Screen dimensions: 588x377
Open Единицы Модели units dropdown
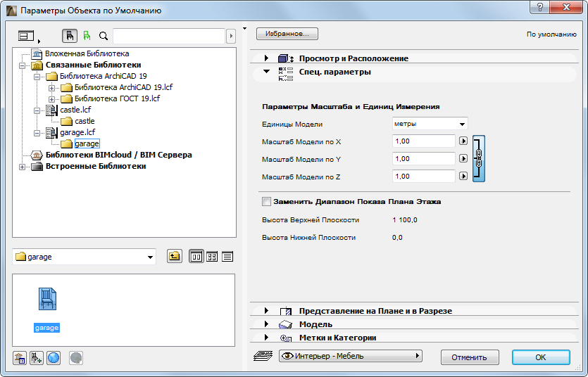[430, 124]
